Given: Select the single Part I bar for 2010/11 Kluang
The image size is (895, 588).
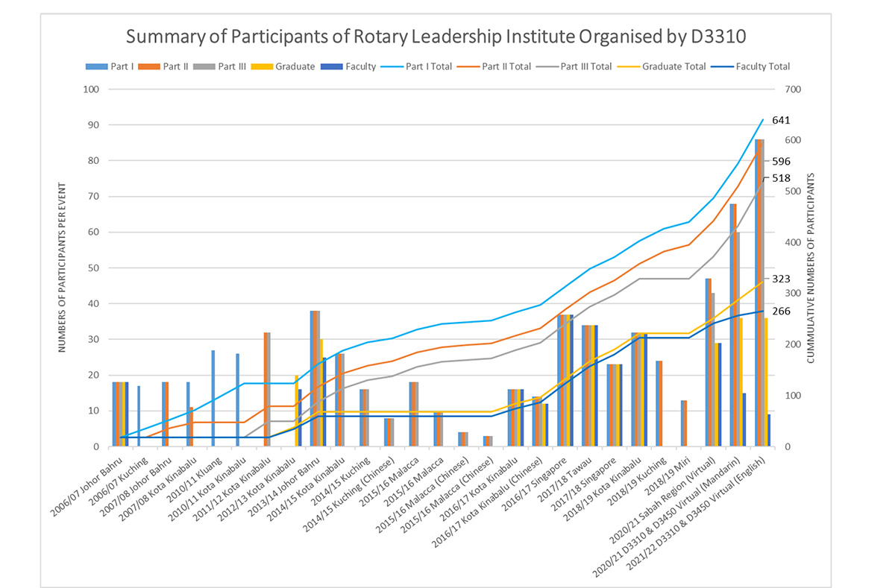Looking at the screenshot, I should coord(213,398).
